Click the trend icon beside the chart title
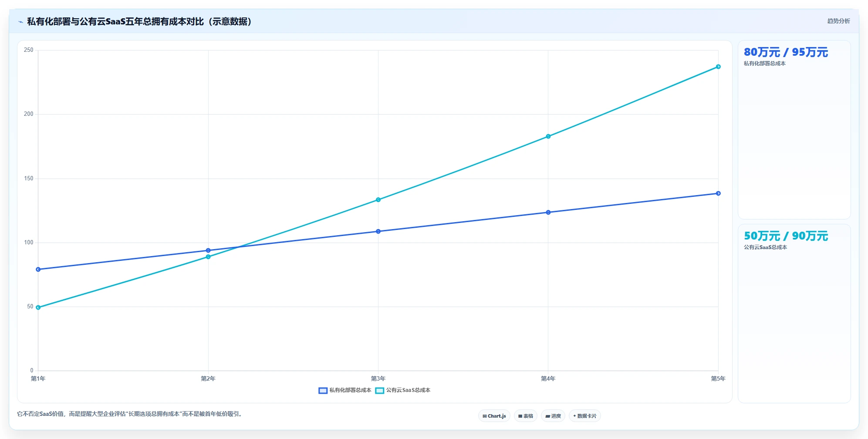 coord(20,22)
